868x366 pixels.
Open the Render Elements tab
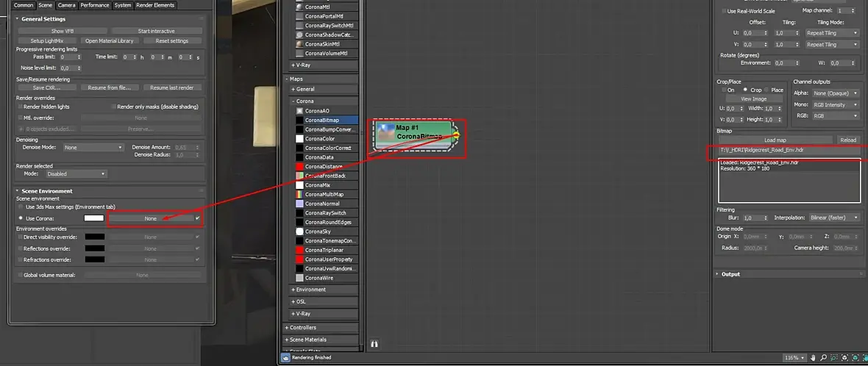click(155, 5)
